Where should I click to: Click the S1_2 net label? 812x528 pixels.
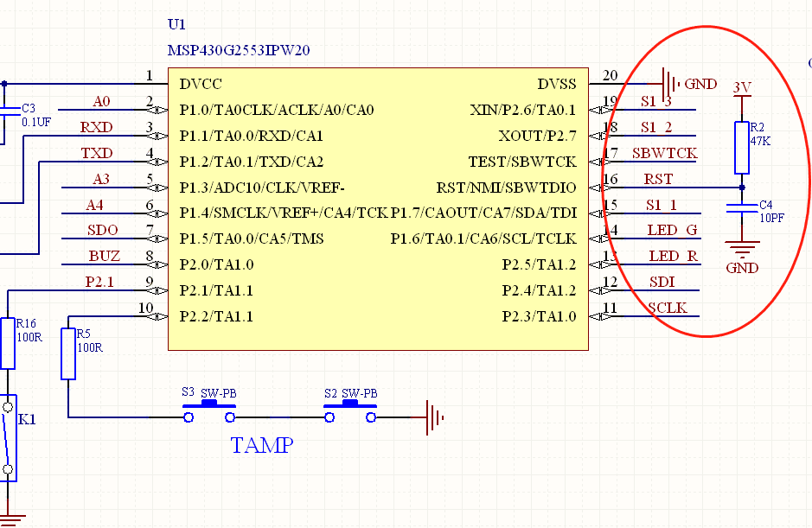click(x=656, y=127)
